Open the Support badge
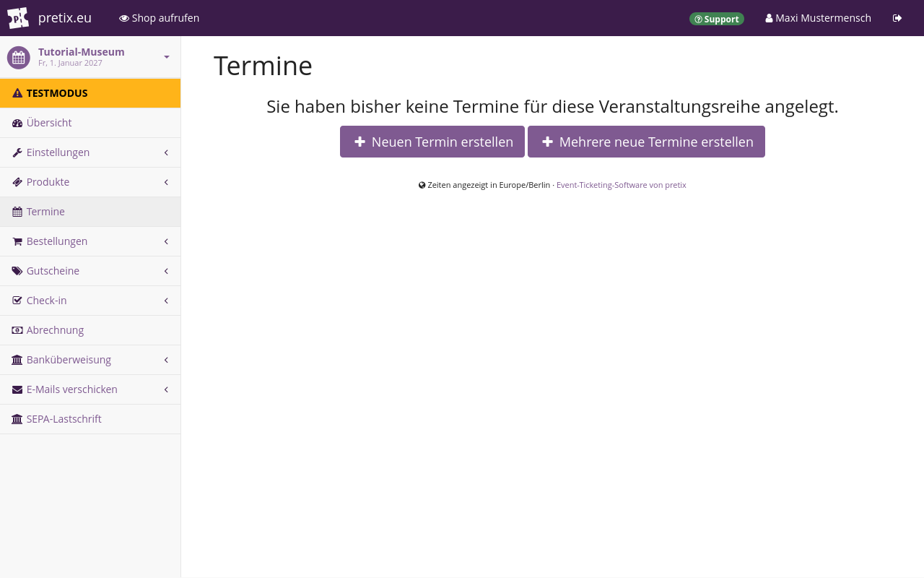 [x=717, y=19]
